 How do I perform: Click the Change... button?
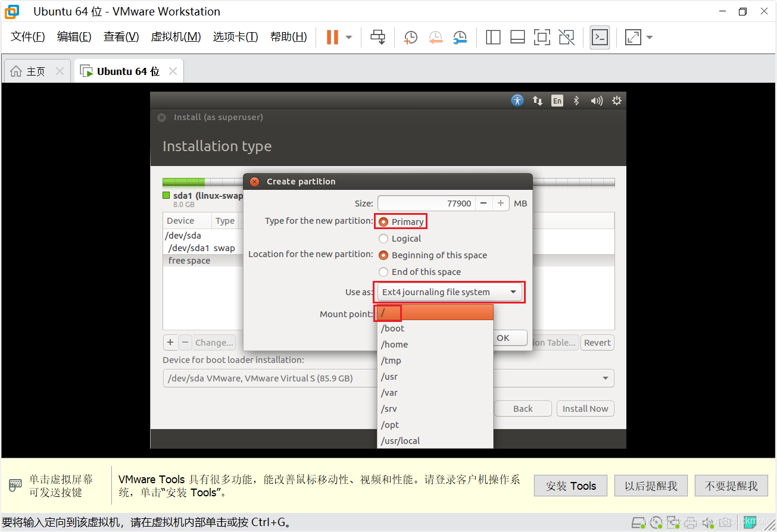click(x=214, y=343)
